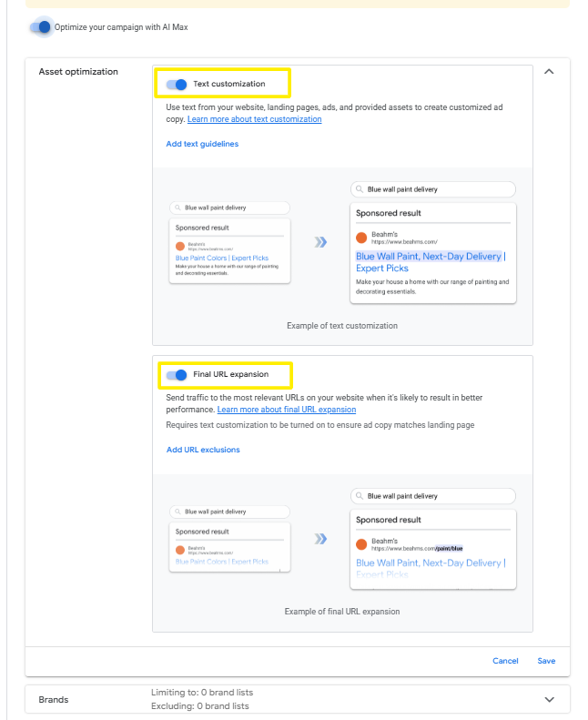Click orange Beahm's logo in large URL expansion preview

(x=361, y=544)
